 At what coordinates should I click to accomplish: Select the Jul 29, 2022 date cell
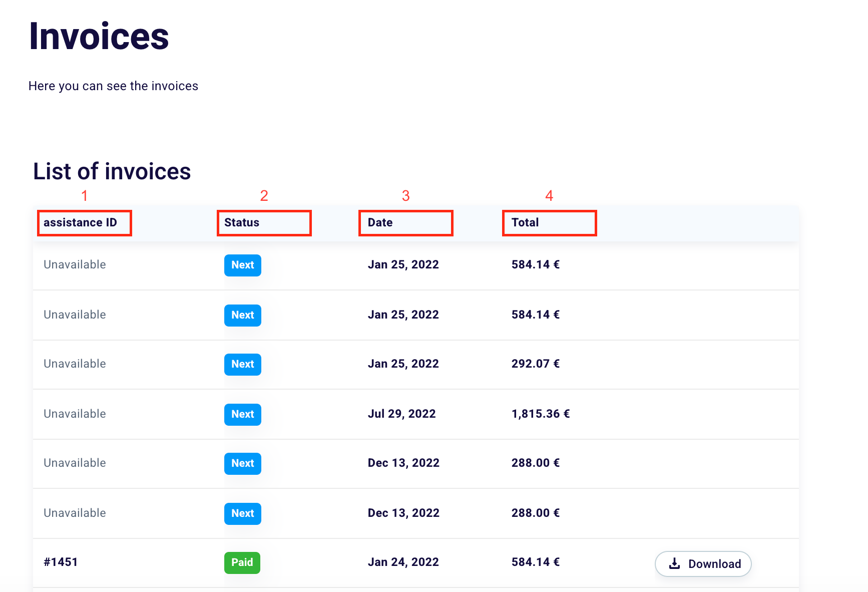click(401, 414)
